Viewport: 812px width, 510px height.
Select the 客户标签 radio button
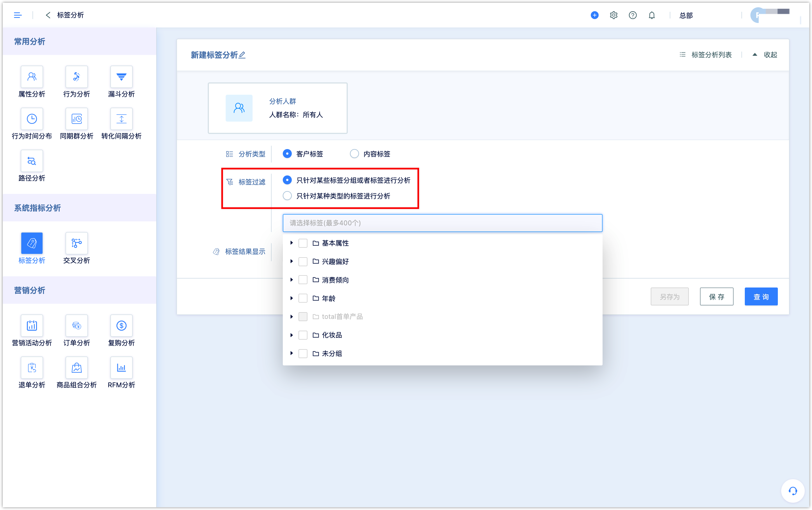[287, 154]
